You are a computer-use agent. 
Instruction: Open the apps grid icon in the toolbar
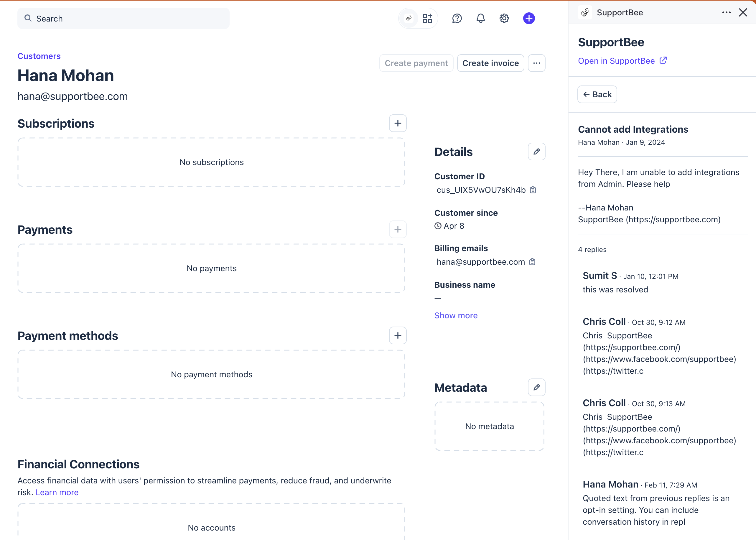pyautogui.click(x=428, y=18)
